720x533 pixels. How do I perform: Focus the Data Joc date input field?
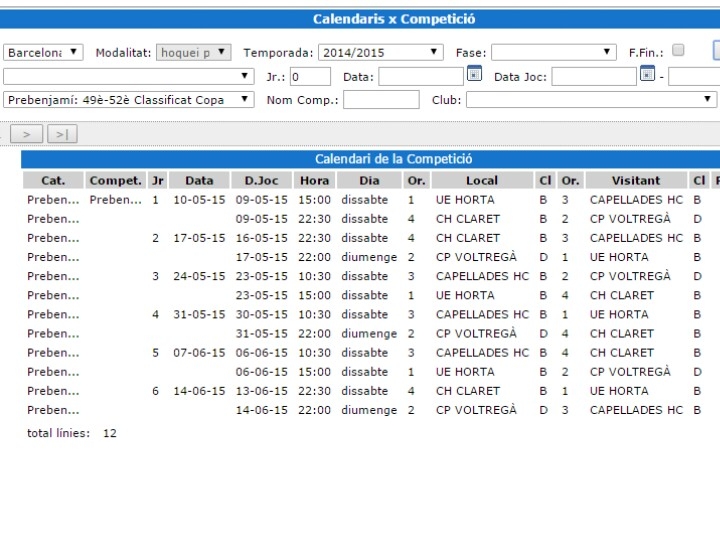click(x=593, y=76)
